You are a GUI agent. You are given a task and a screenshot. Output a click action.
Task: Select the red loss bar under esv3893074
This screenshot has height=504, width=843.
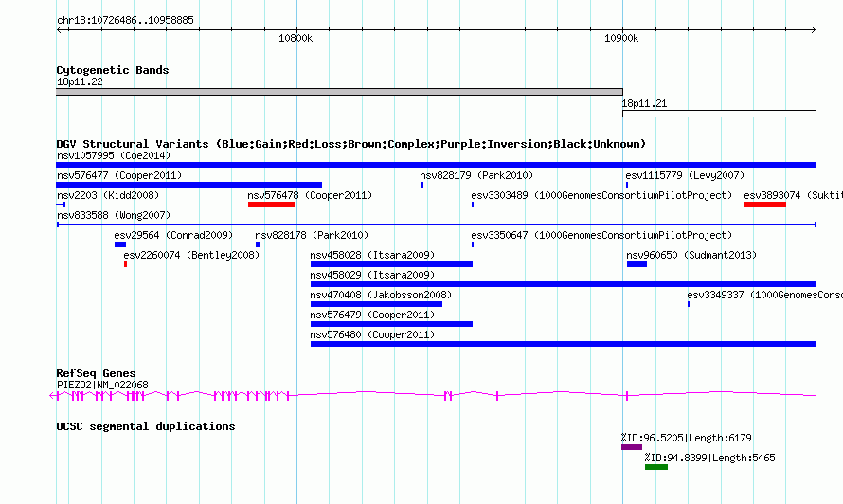coord(765,205)
